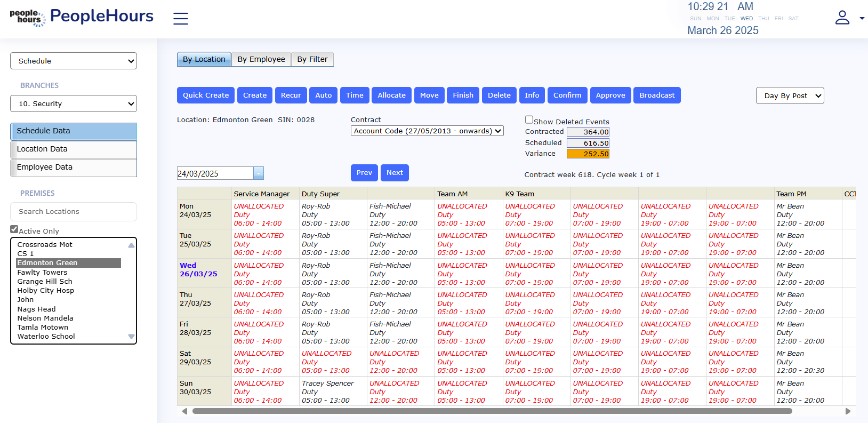868x423 pixels.
Task: Switch to the By Filter tab
Action: click(x=312, y=59)
